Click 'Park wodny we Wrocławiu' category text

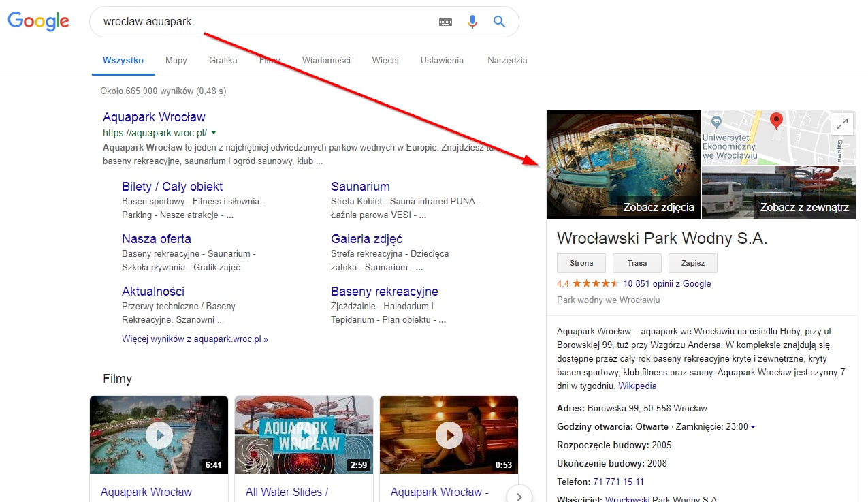coord(609,300)
